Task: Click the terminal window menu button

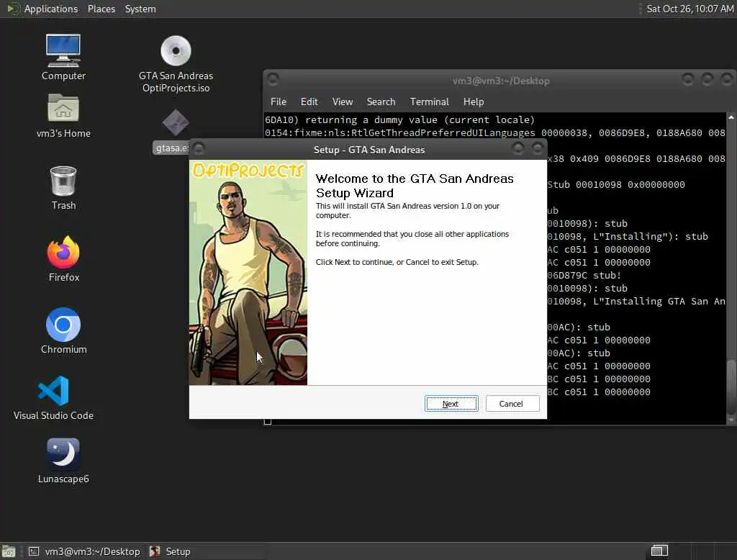Action: click(273, 79)
